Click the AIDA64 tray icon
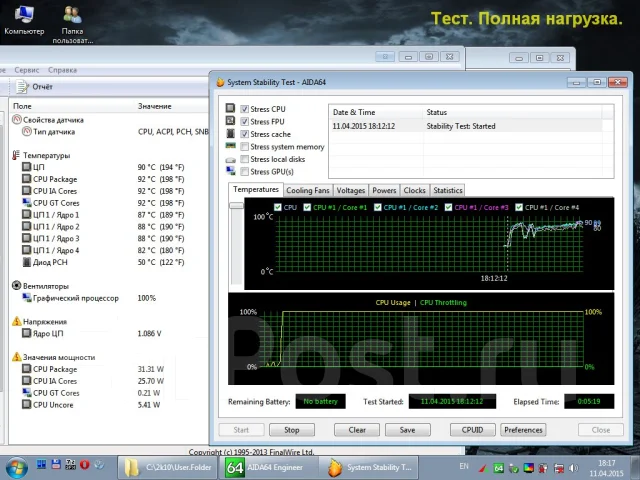This screenshot has width=640, height=480. (498, 468)
